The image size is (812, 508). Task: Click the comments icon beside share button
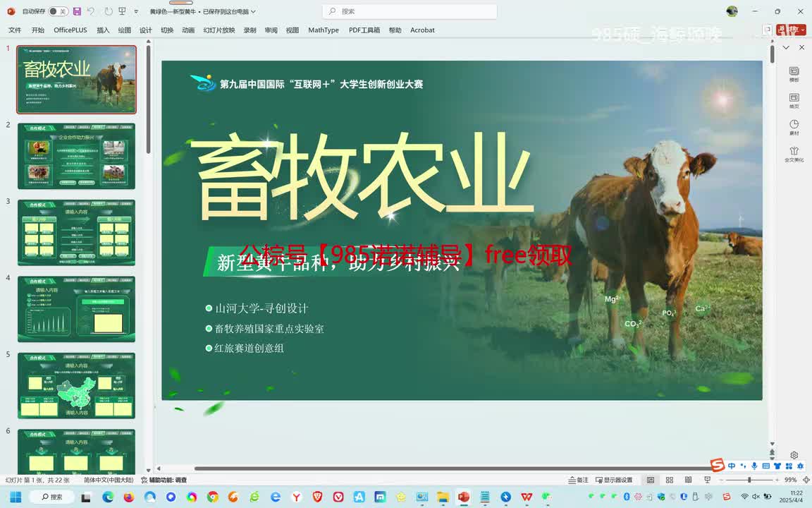click(x=767, y=30)
